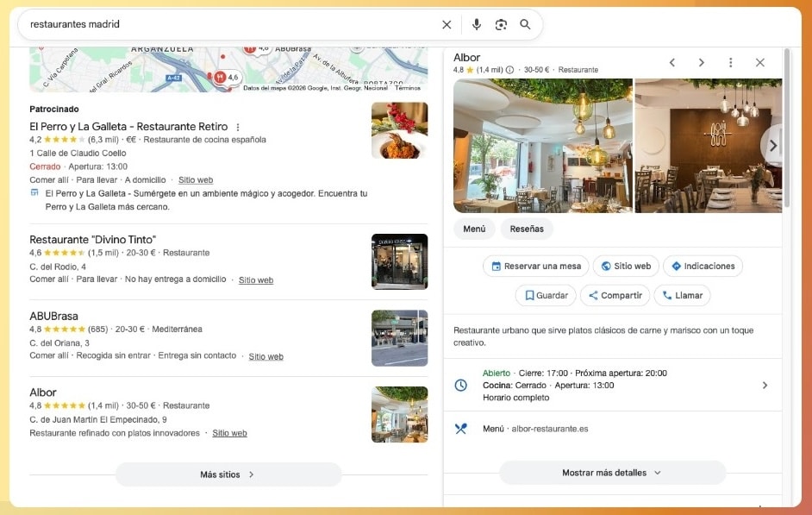Click the clock icon by opening hours
This screenshot has height=515, width=812.
click(460, 385)
